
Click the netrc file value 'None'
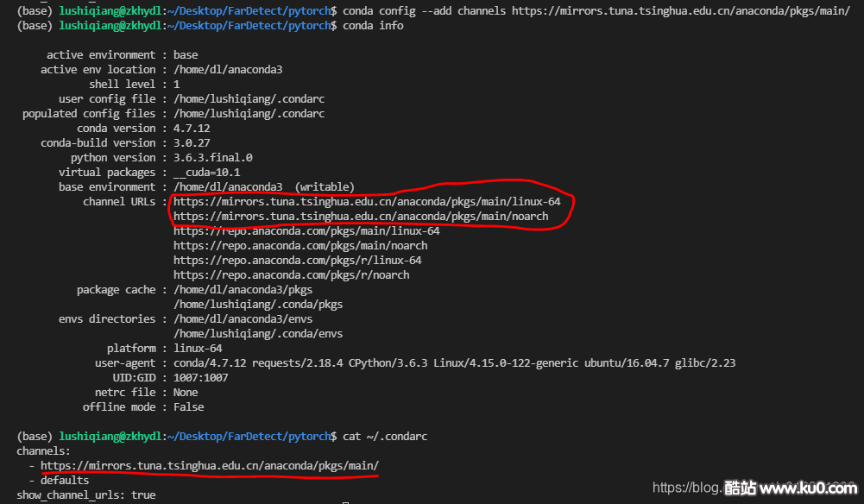click(x=186, y=393)
